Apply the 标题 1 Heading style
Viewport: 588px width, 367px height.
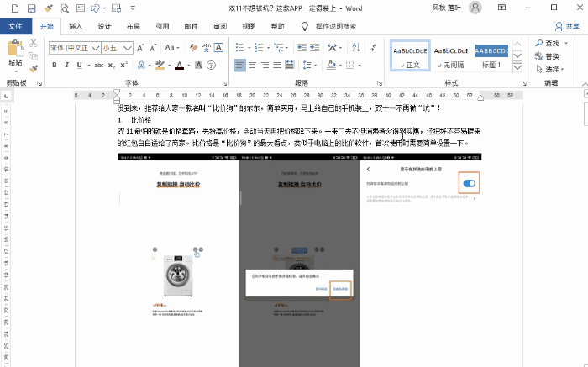coord(491,55)
